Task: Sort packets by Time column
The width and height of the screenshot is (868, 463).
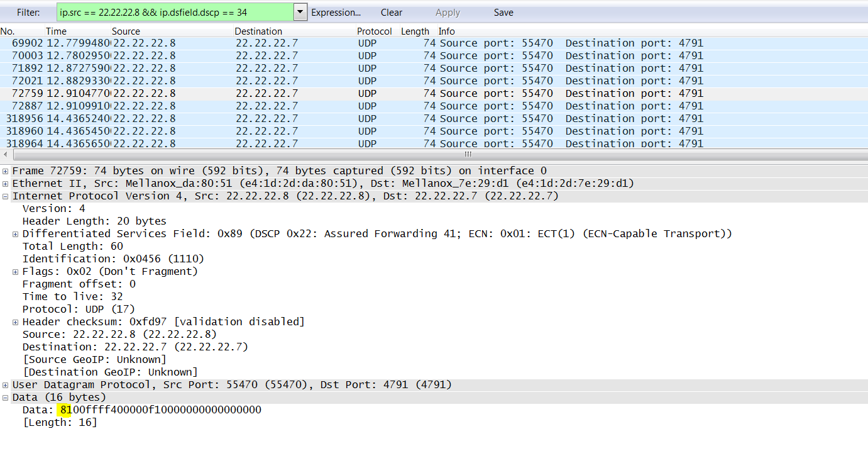Action: pyautogui.click(x=56, y=31)
